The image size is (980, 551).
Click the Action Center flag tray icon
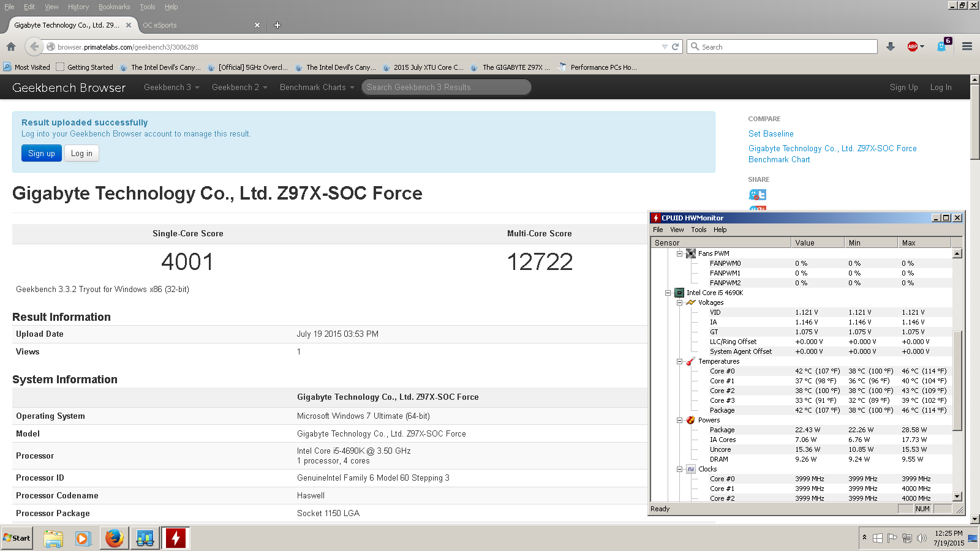pos(892,538)
